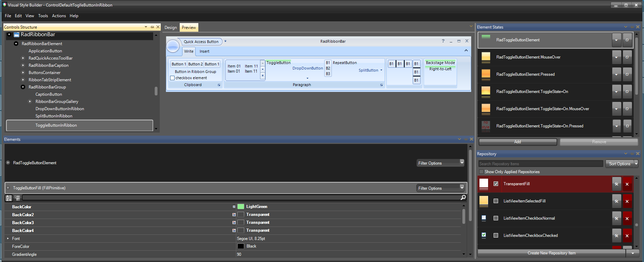The width and height of the screenshot is (644, 262).
Task: Open dropdown for RadToggleButtonElement.Pressed state
Action: click(x=616, y=74)
